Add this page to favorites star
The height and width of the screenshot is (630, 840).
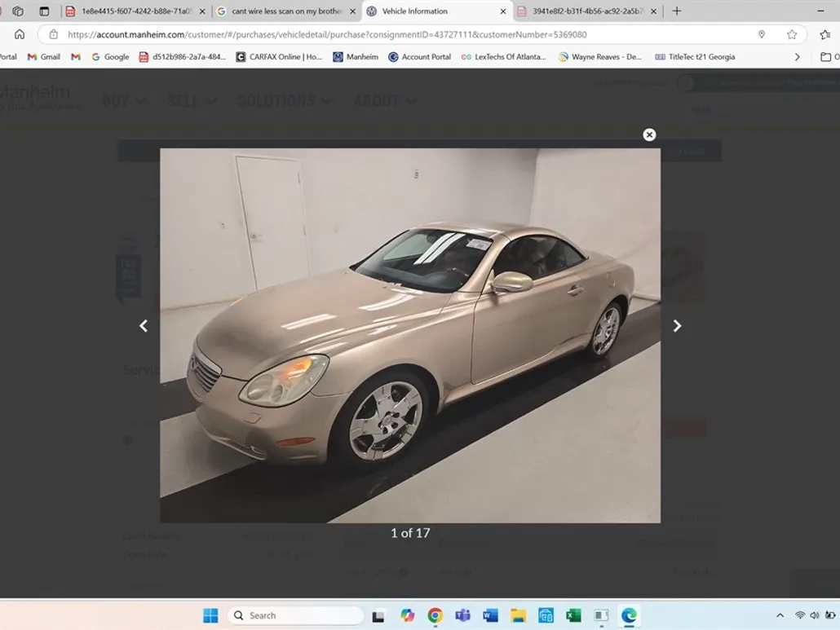(792, 34)
